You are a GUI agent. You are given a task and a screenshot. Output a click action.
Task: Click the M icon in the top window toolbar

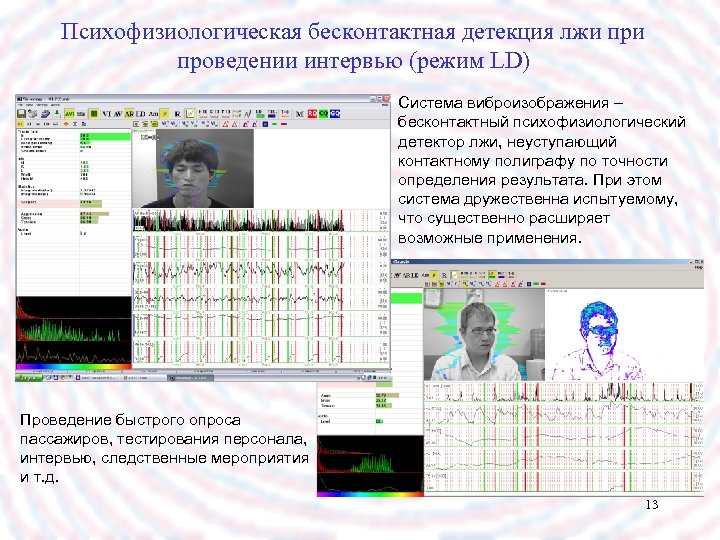(x=300, y=114)
